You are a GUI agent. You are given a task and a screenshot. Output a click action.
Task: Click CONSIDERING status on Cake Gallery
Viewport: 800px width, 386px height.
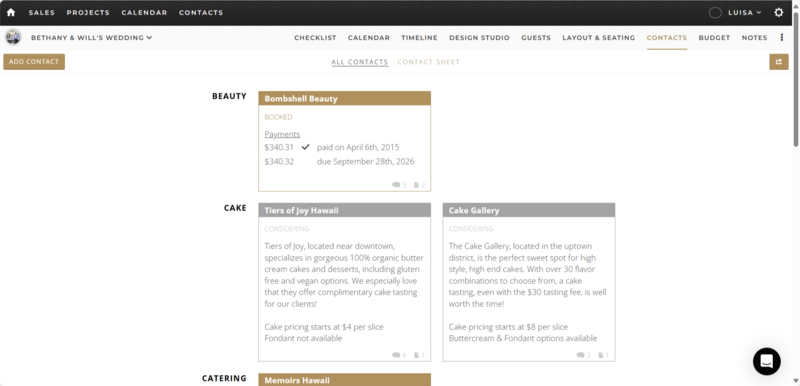[471, 229]
